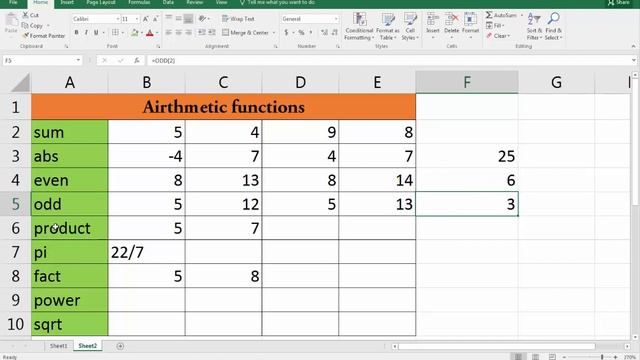Switch to the Sheet1 worksheet tab
This screenshot has width=640, height=360.
tap(58, 346)
